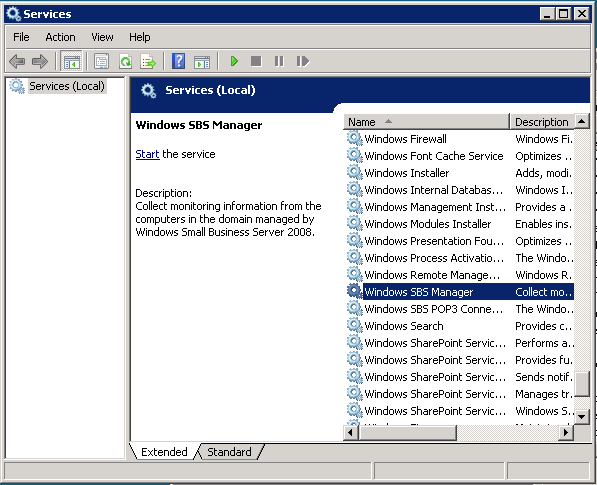This screenshot has width=597, height=485.
Task: Select Windows Modules Installer row
Action: pyautogui.click(x=460, y=224)
